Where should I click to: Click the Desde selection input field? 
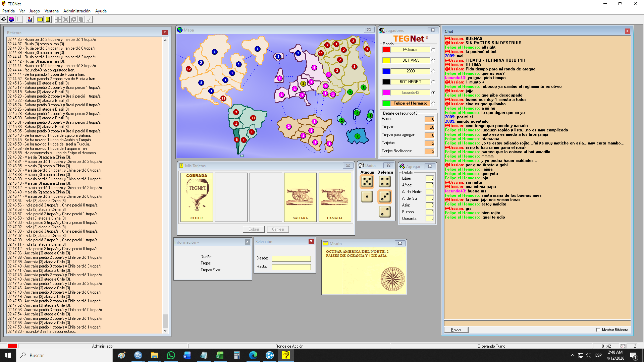click(x=291, y=258)
